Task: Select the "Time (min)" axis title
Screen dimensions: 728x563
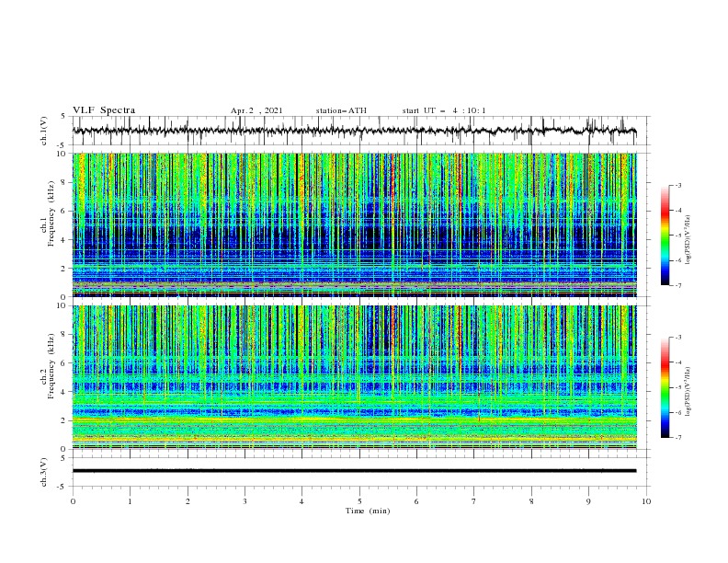Action: [368, 511]
